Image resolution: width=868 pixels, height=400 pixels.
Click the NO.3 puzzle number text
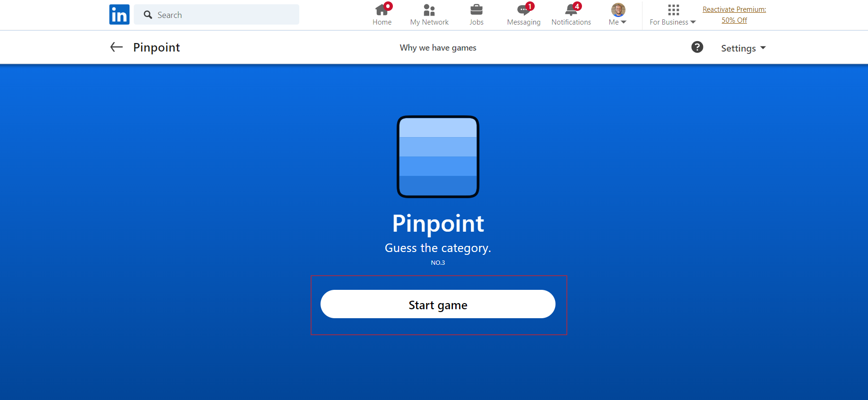pos(438,263)
